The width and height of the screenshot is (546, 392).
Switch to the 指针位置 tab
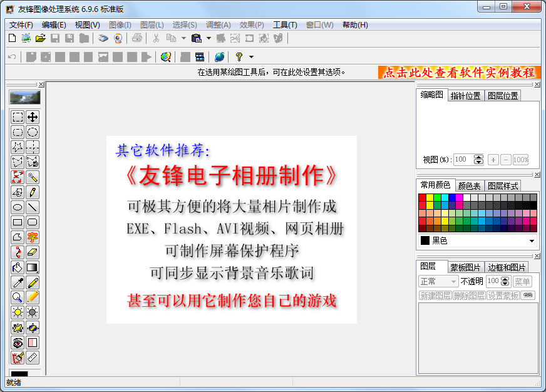point(465,96)
